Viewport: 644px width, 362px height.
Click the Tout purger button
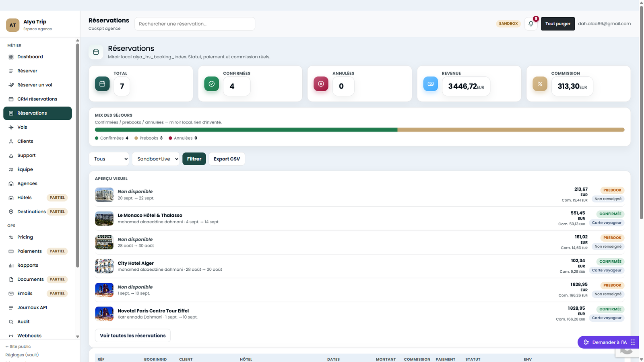tap(558, 24)
